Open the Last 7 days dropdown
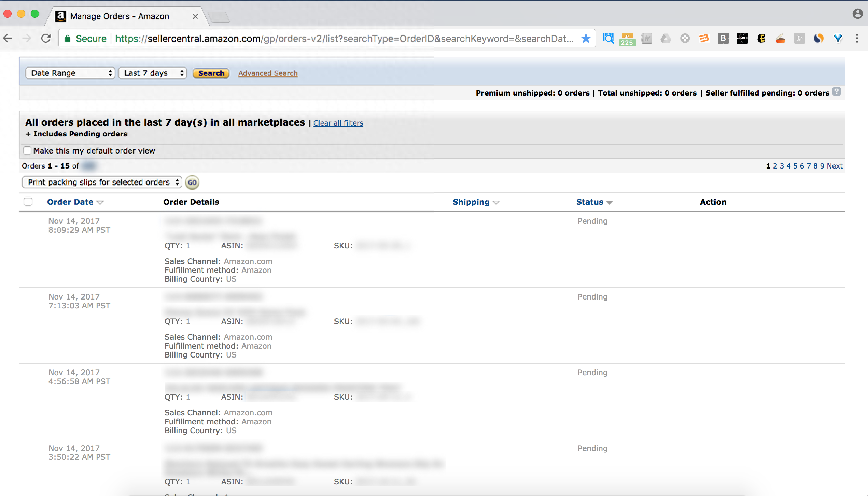The image size is (868, 496). click(152, 73)
